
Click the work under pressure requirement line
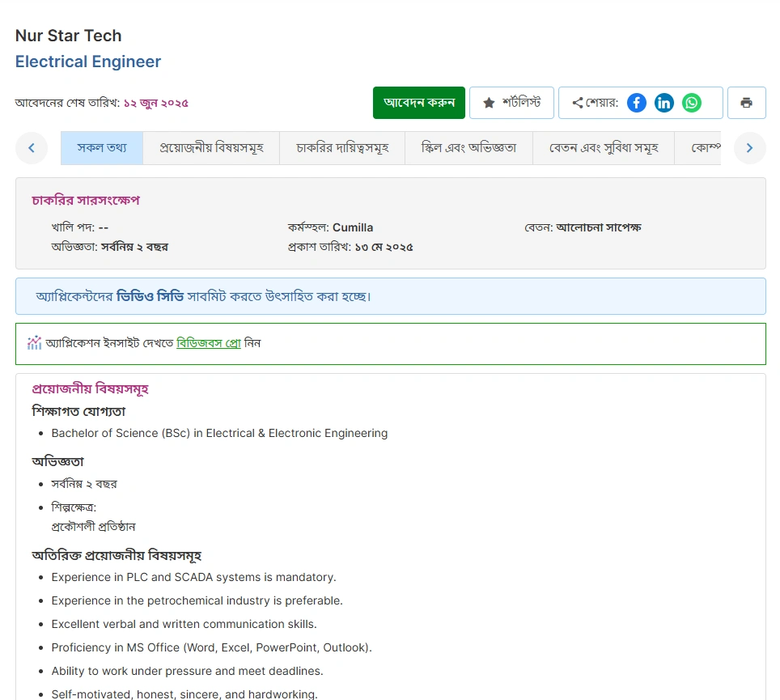[x=187, y=671]
